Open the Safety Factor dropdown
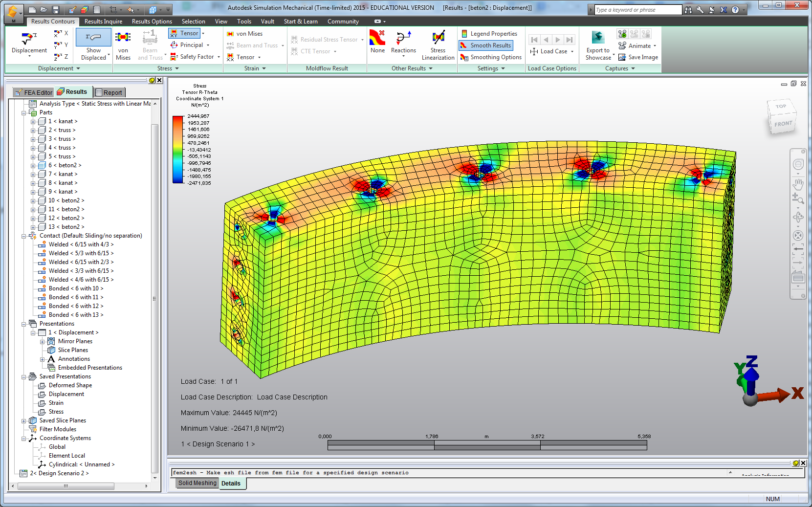This screenshot has width=812, height=507. (x=219, y=57)
